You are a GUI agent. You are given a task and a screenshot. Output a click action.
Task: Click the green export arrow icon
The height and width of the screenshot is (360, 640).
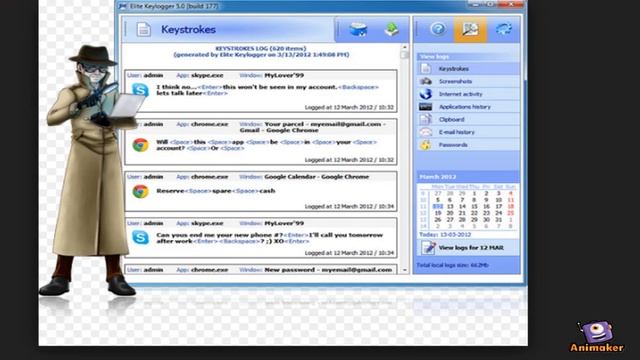(391, 29)
